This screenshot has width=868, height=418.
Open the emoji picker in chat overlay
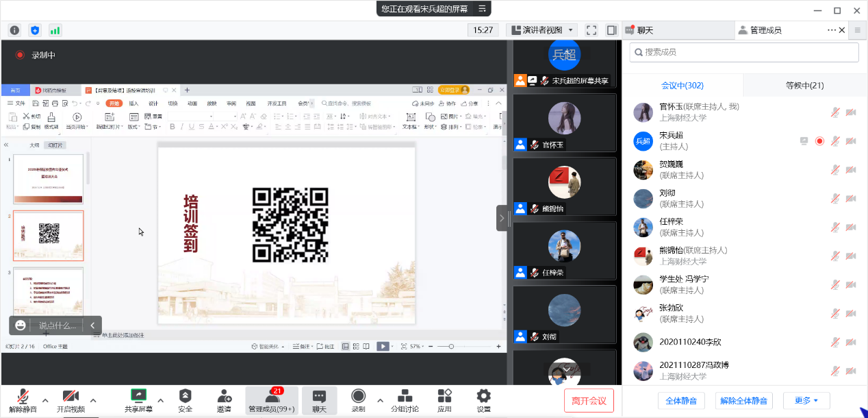click(21, 325)
